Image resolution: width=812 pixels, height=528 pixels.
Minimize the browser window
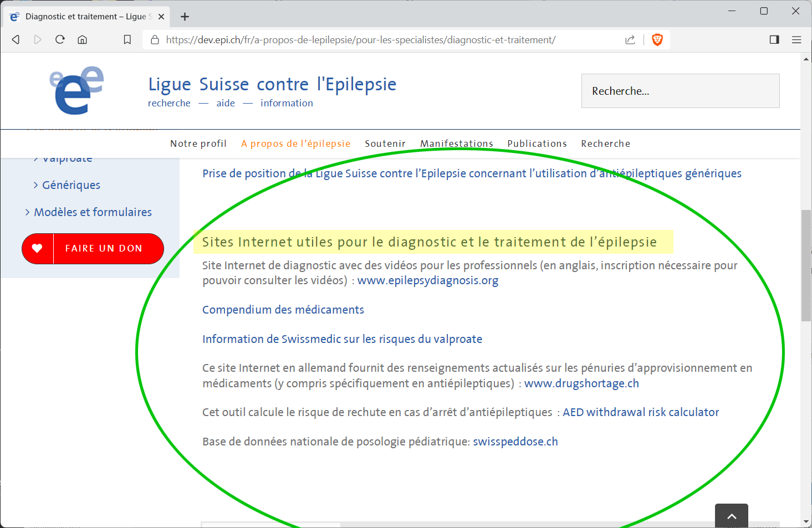732,11
